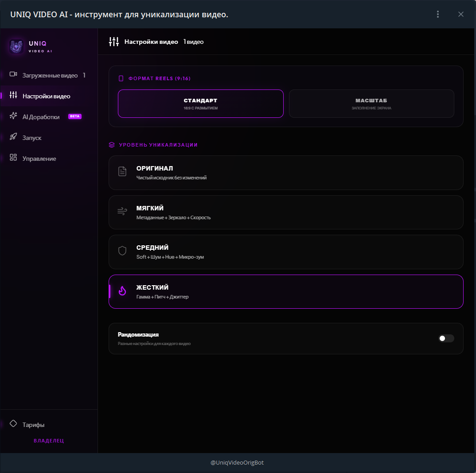Select the ОРИГИНАЛ uniqueness level

[x=286, y=172]
